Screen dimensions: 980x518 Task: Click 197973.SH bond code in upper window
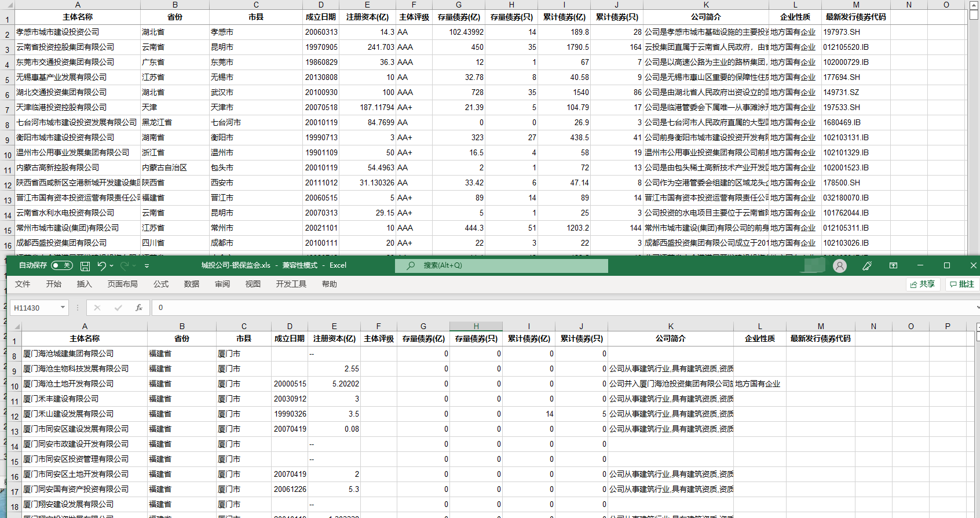[856, 32]
